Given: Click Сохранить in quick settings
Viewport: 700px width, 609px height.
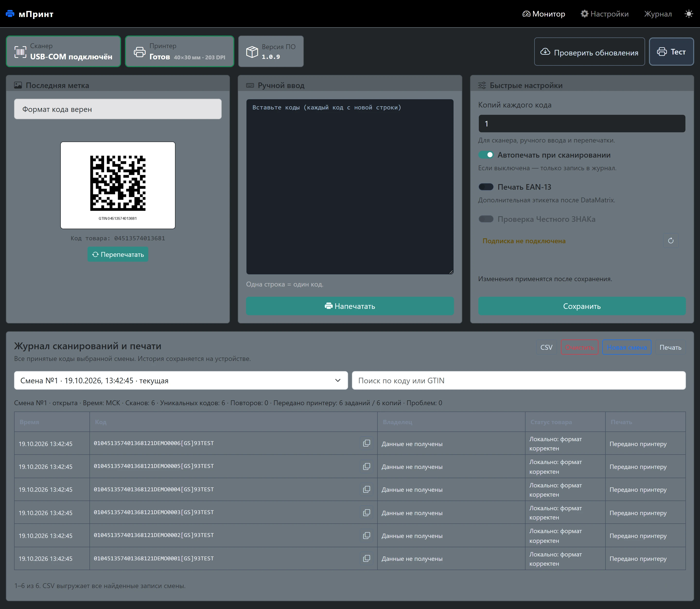Looking at the screenshot, I should (x=582, y=306).
